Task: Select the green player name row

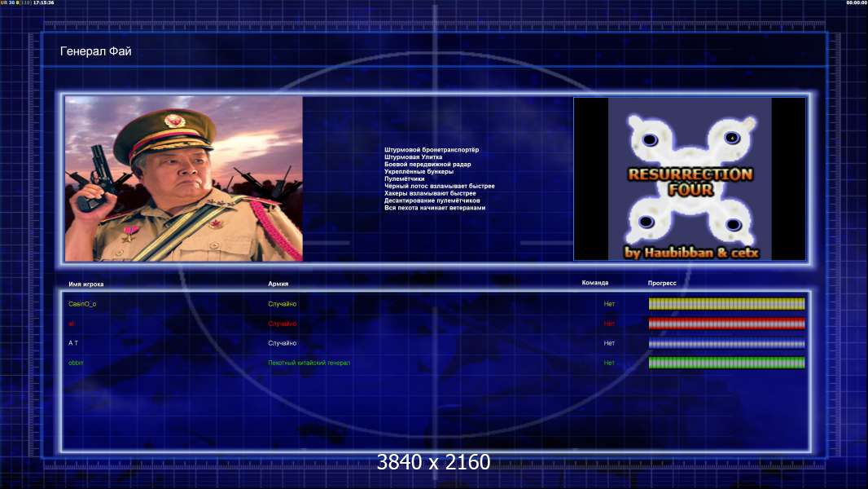Action: [x=76, y=363]
